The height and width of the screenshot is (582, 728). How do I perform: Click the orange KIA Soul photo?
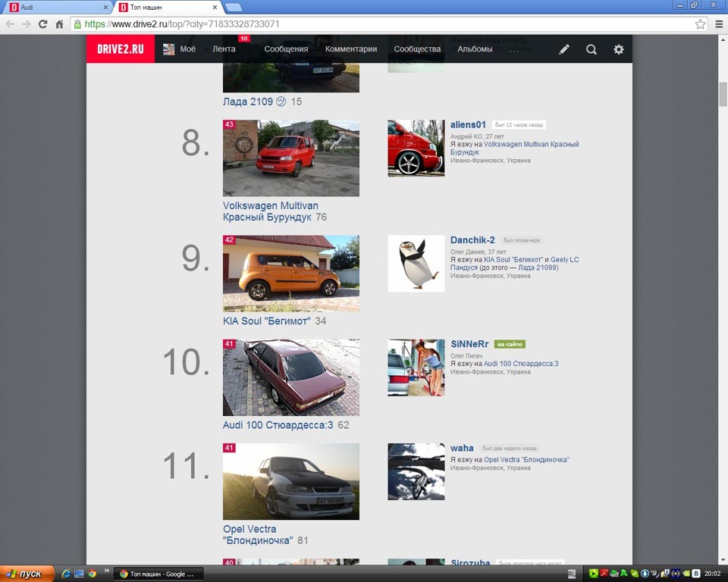click(x=291, y=274)
